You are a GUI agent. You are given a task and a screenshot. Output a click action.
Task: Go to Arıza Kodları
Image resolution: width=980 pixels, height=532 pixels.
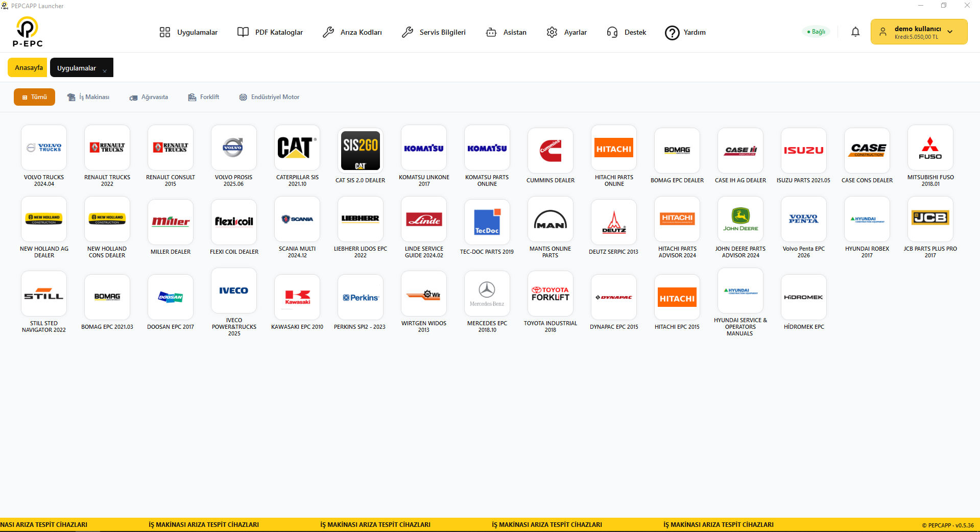pyautogui.click(x=352, y=32)
